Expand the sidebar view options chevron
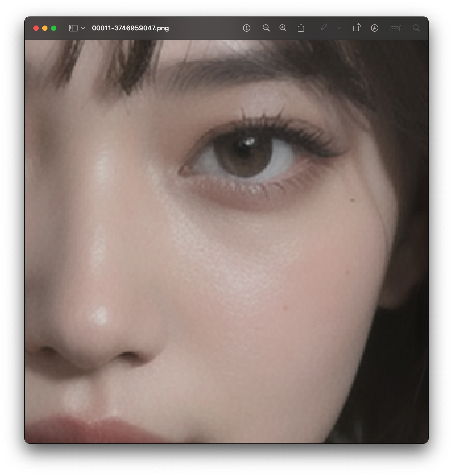The image size is (453, 476). (x=83, y=28)
